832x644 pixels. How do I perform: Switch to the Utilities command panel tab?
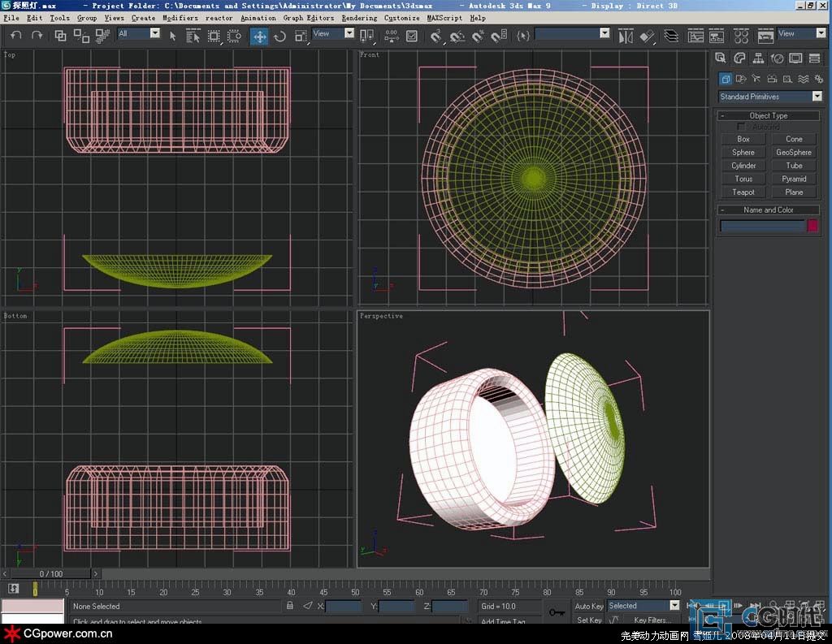tap(814, 58)
